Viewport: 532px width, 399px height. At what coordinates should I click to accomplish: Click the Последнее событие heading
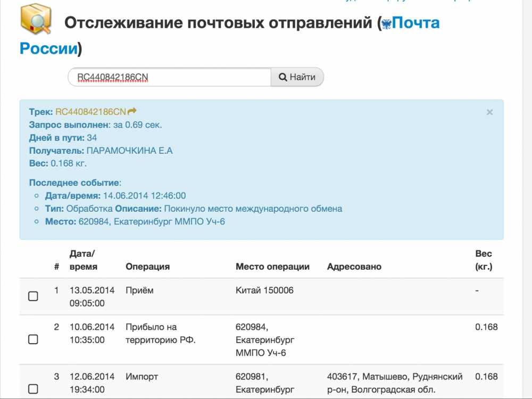tap(75, 183)
